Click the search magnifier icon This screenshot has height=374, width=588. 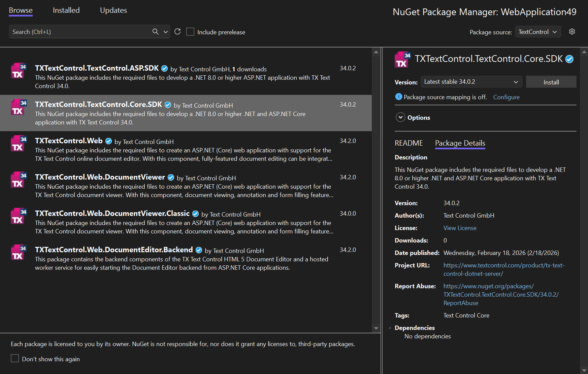[155, 31]
